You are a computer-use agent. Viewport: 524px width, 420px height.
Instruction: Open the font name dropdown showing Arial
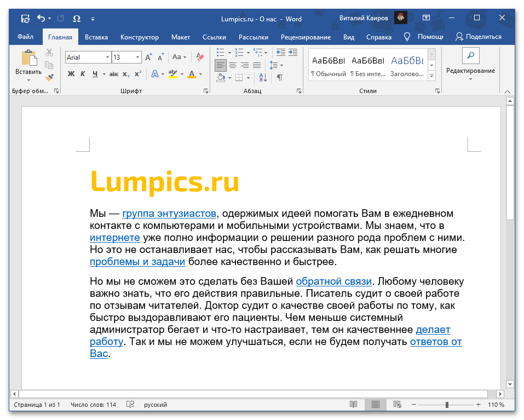[x=107, y=57]
